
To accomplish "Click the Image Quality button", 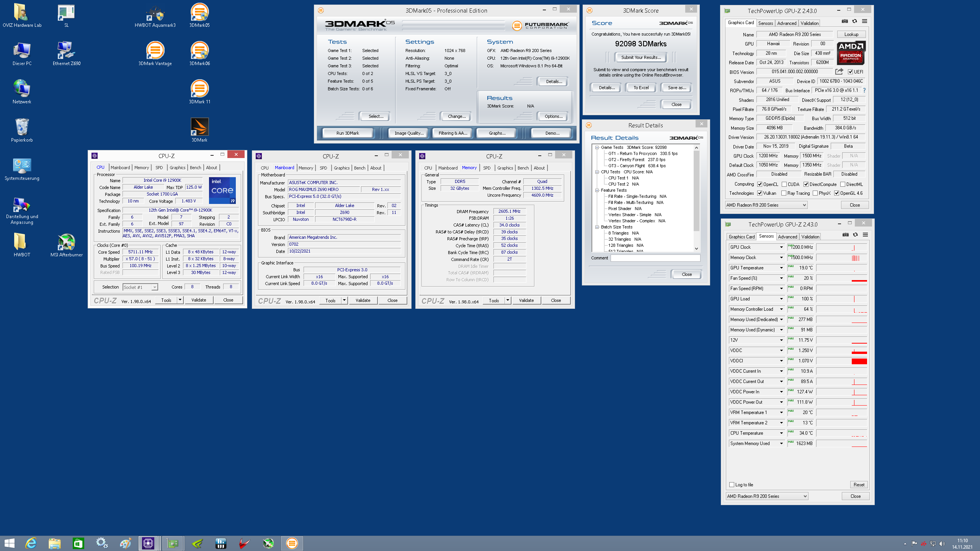I will click(x=409, y=133).
